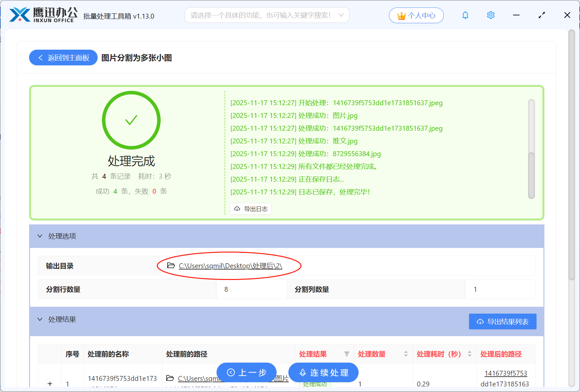Image resolution: width=580 pixels, height=392 pixels.
Task: Open the notification bell icon
Action: pos(465,15)
